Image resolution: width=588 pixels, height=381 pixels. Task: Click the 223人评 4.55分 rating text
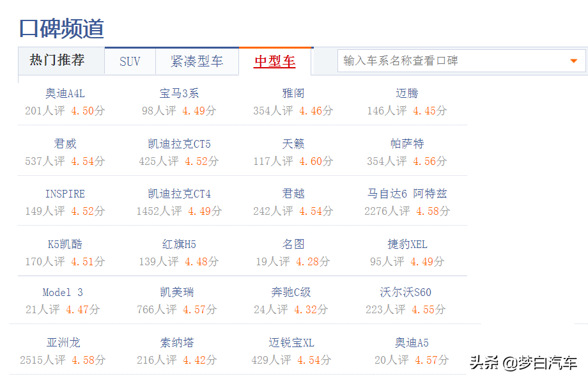point(405,309)
